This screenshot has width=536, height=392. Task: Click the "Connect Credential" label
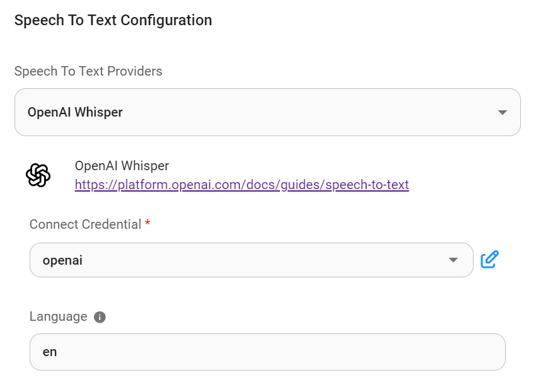[x=85, y=225]
